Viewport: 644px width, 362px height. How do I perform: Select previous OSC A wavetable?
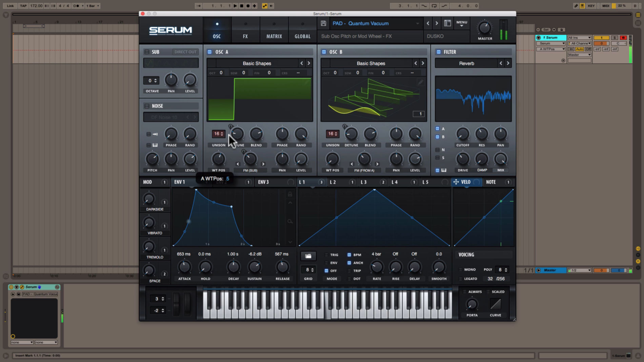[302, 63]
